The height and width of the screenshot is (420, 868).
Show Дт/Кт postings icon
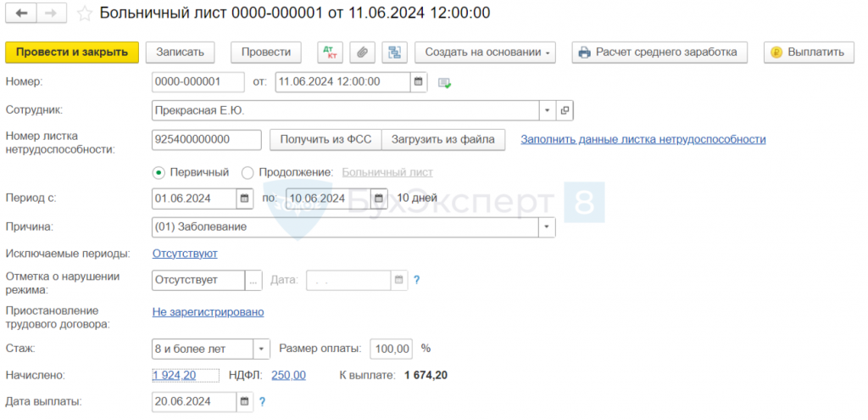[331, 52]
